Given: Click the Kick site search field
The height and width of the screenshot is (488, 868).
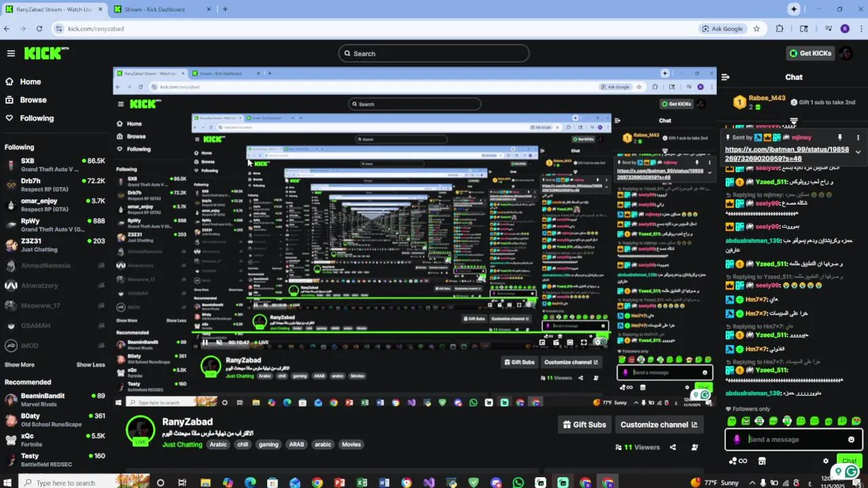Looking at the screenshot, I should coord(434,54).
